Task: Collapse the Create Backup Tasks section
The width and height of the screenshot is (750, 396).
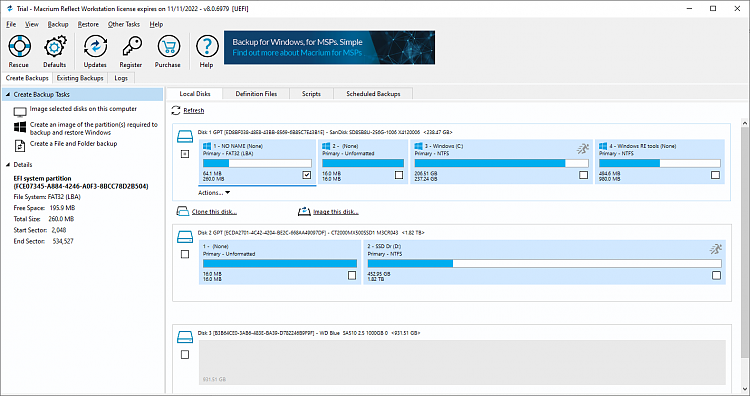Action: click(8, 95)
